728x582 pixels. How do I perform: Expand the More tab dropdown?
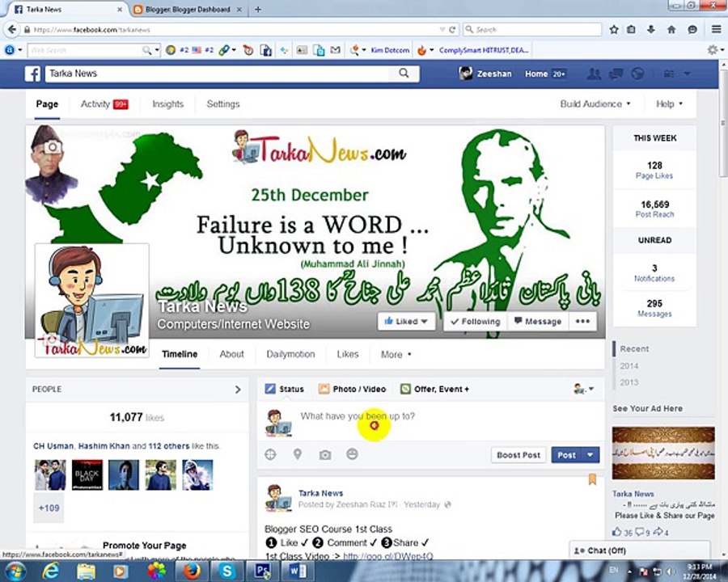tap(396, 355)
